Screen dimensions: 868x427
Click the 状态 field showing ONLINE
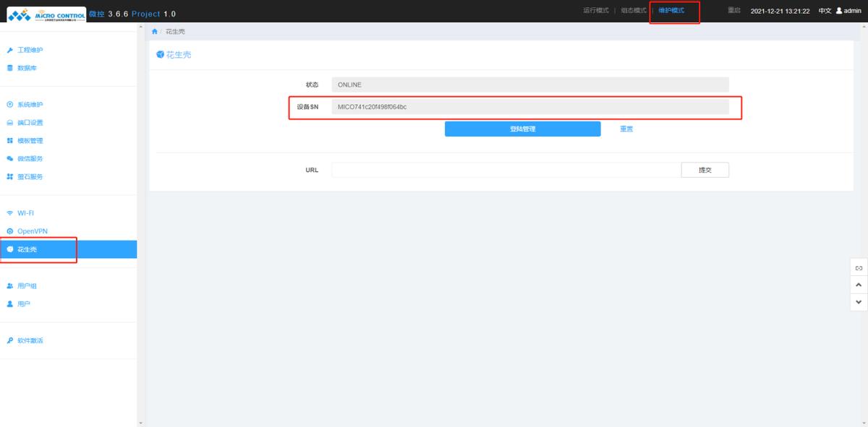coord(530,85)
